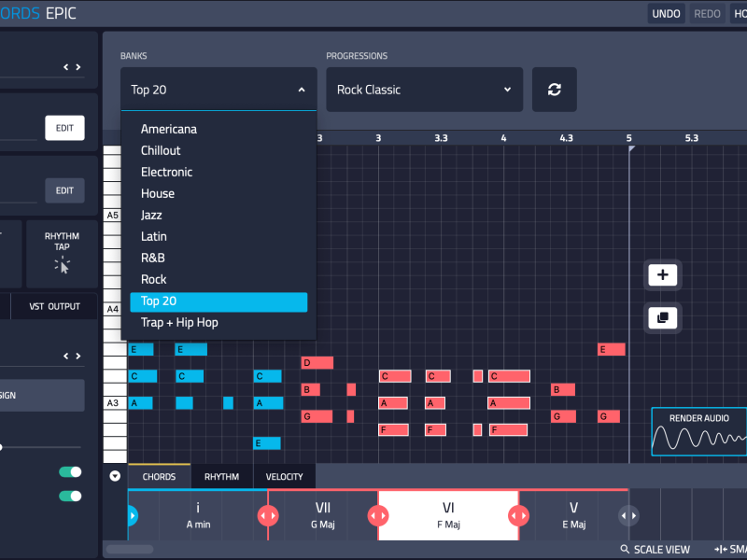Click the A3 piano key
This screenshot has height=560, width=747.
pyautogui.click(x=115, y=403)
